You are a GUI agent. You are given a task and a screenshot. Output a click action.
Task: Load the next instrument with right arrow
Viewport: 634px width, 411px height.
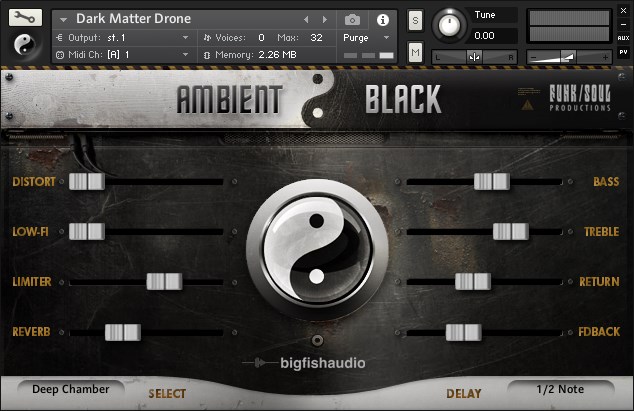click(324, 19)
